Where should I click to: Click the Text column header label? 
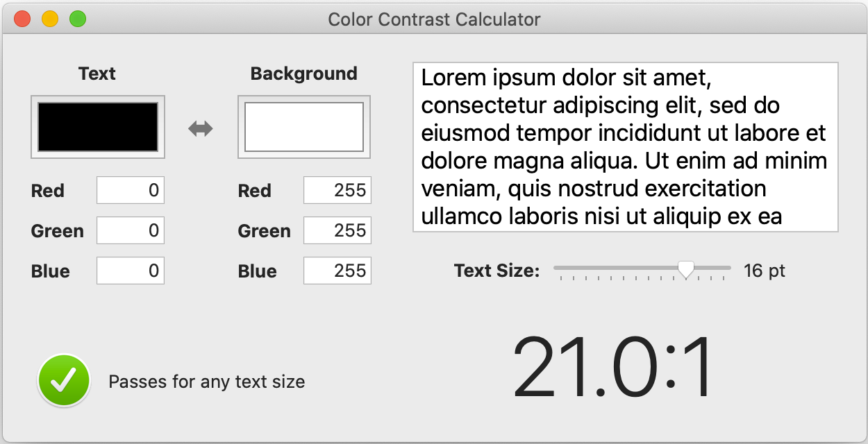97,73
